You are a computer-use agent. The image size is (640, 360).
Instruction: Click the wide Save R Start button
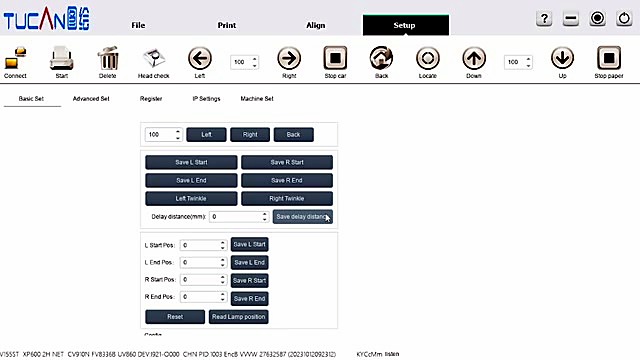[x=287, y=162]
